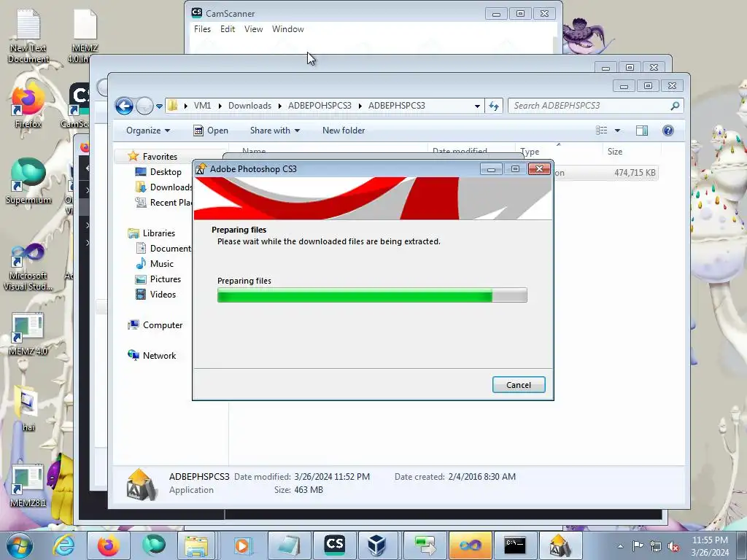Screen dimensions: 747x560
Task: Refresh the Explorer folder view
Action: click(494, 106)
